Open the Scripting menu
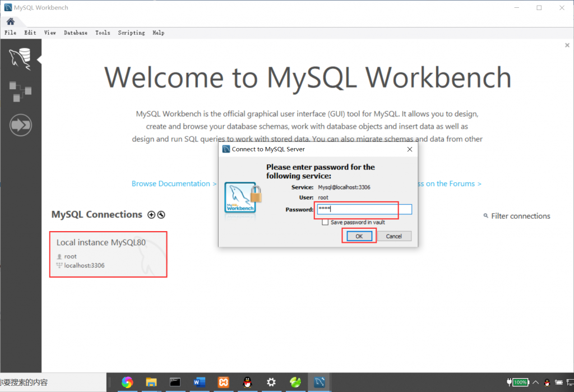Viewport: 574px width, 392px height. 131,33
